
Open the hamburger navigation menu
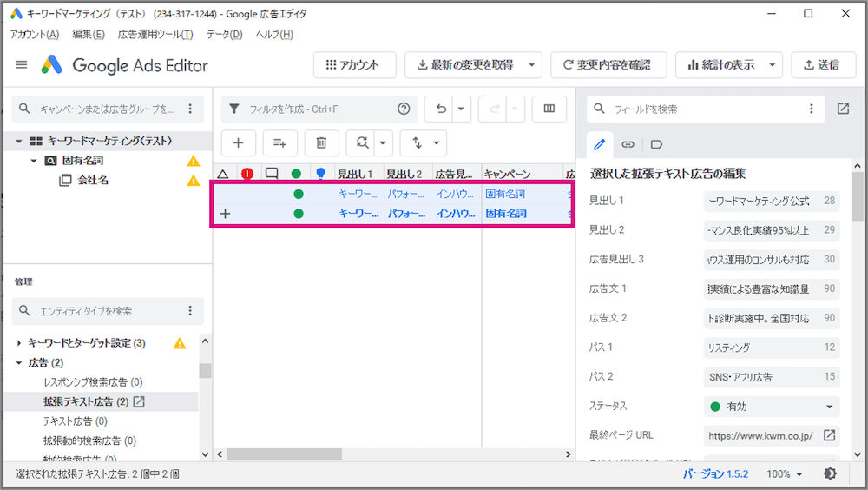[x=21, y=65]
